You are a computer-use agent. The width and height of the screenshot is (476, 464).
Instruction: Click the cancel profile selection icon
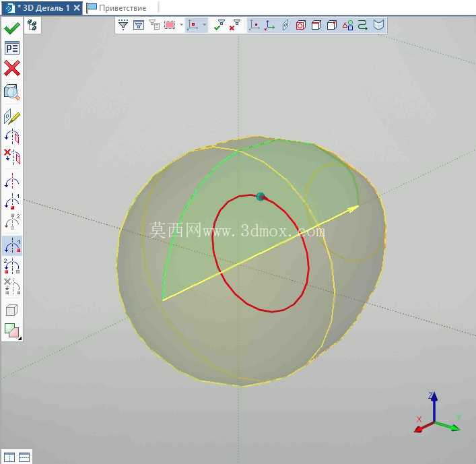click(12, 157)
